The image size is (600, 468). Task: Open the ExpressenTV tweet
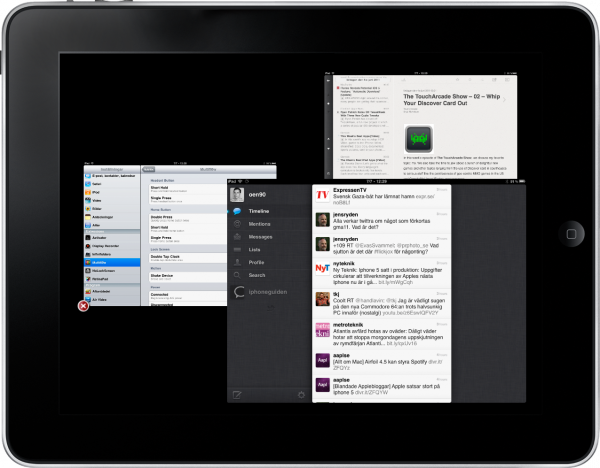tap(382, 196)
